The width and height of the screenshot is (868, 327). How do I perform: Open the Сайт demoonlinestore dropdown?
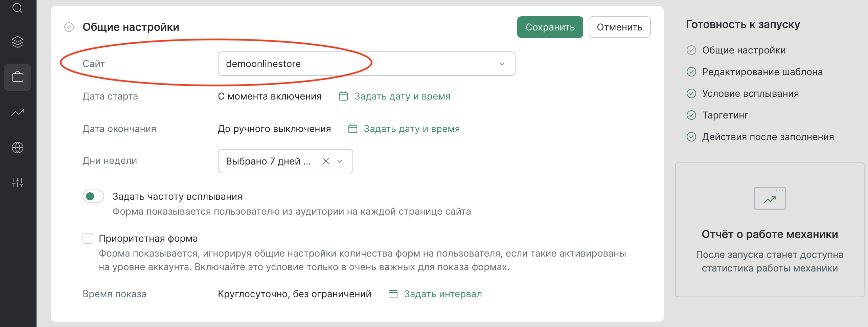tap(366, 64)
